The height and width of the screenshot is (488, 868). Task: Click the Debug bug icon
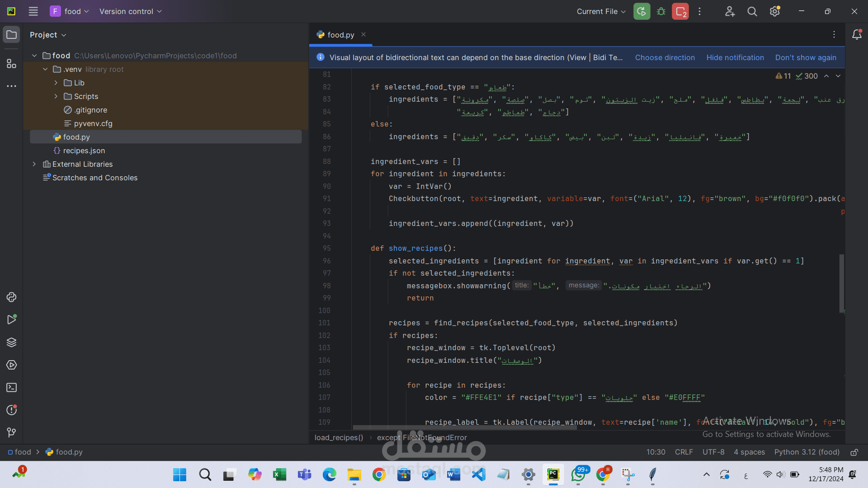pos(661,11)
